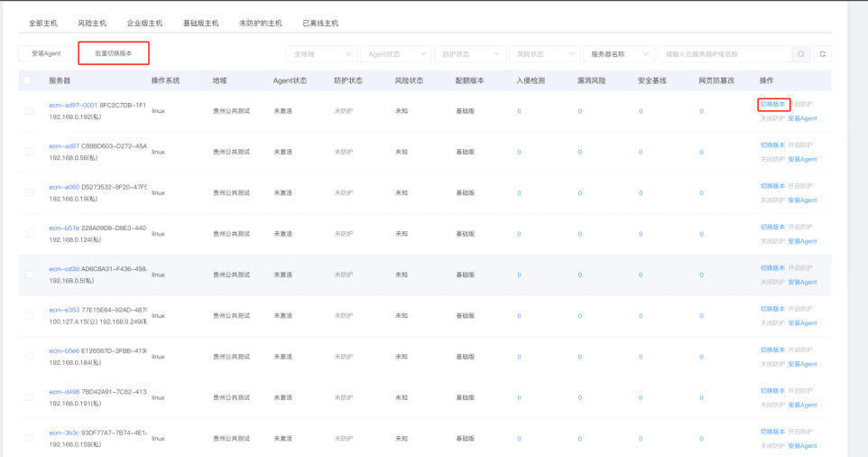Click 开启防护 in ecm-ad97 192.168.0.56 row

tap(800, 145)
